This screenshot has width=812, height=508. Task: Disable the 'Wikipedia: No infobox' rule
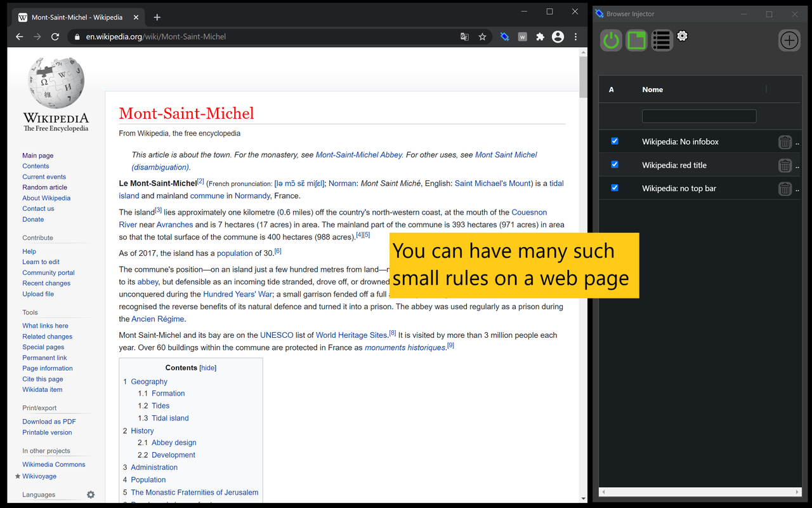(x=614, y=141)
